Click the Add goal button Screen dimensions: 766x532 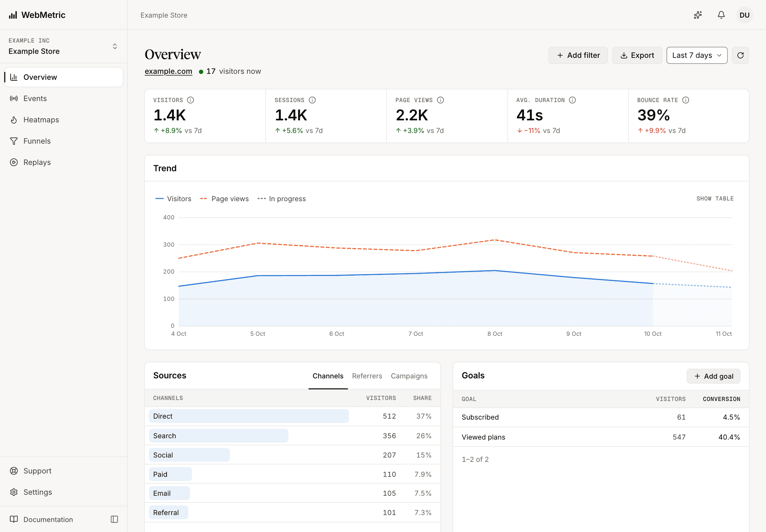coord(713,376)
